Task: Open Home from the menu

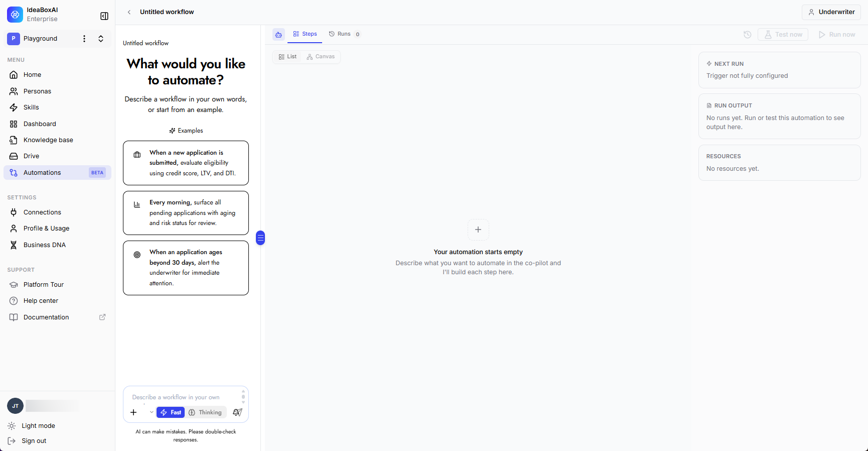Action: tap(57, 75)
